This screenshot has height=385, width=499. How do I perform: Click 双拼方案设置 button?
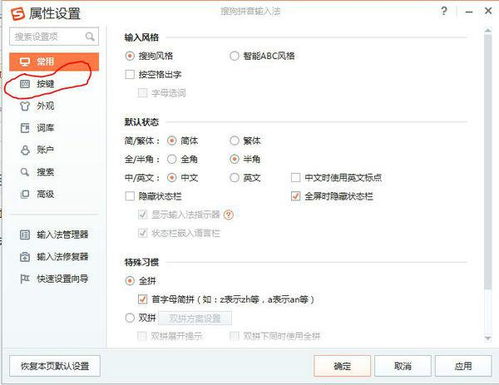[x=195, y=318]
